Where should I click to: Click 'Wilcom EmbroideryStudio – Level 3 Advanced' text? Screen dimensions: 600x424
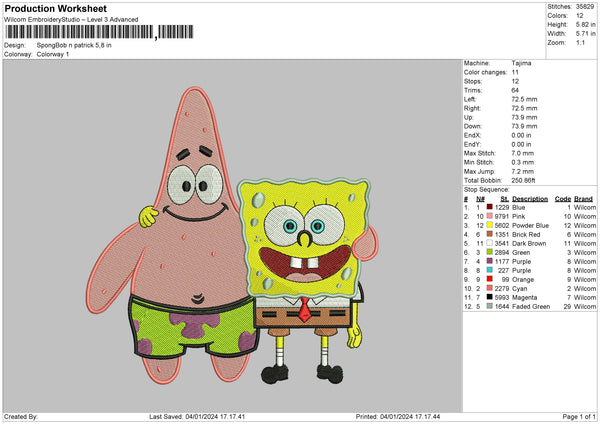pos(71,20)
